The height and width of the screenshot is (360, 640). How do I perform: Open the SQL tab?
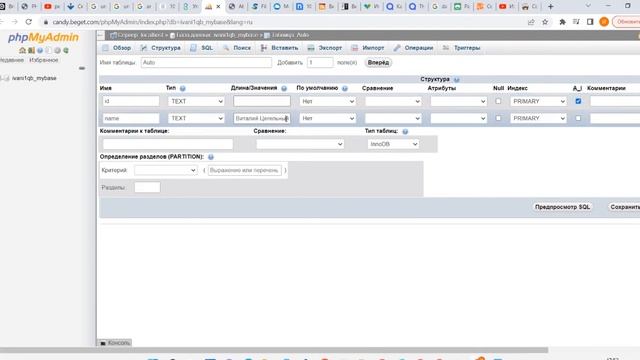pyautogui.click(x=202, y=48)
